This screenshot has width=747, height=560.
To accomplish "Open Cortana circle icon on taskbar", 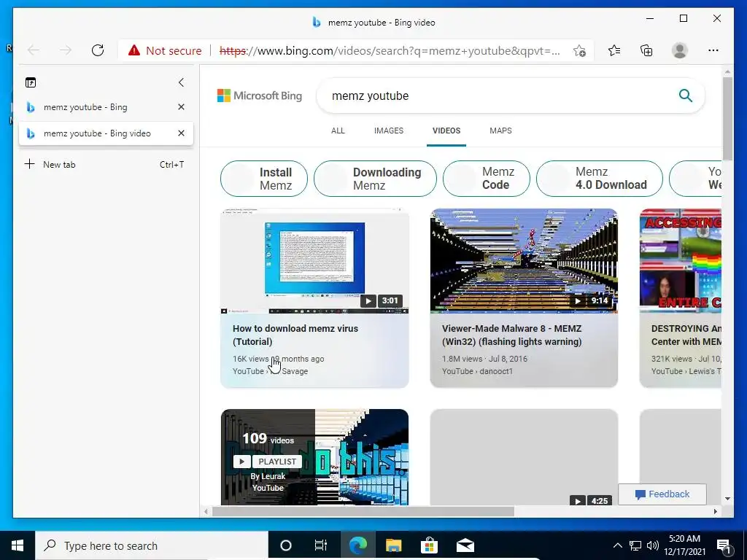I will [286, 545].
